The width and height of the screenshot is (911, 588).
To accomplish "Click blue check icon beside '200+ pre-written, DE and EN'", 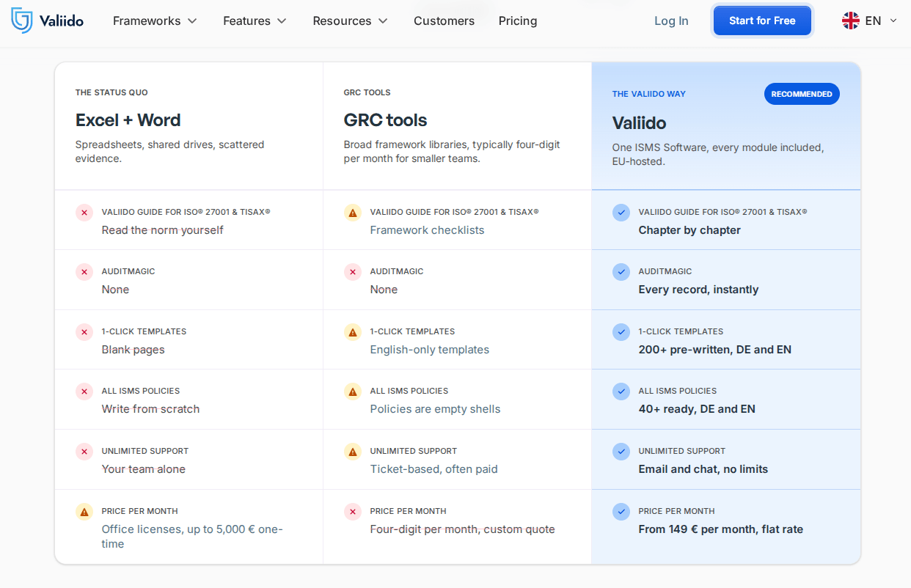I will [x=621, y=332].
